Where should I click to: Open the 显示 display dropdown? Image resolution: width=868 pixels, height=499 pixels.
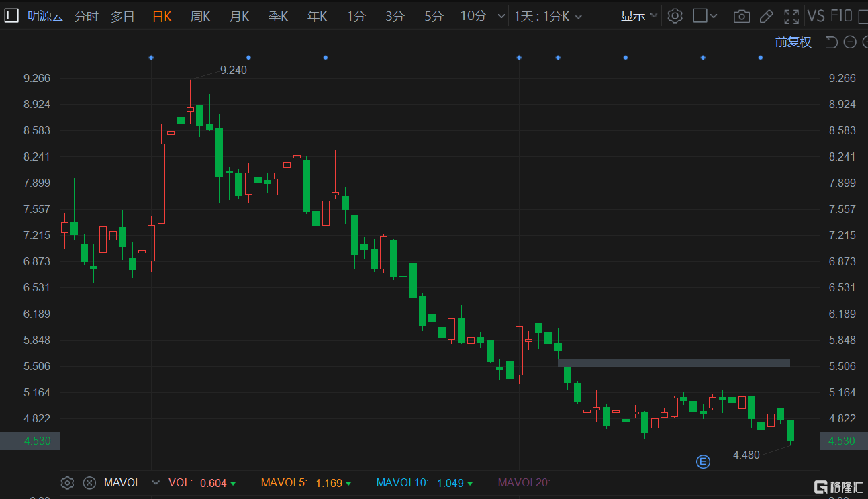point(638,16)
